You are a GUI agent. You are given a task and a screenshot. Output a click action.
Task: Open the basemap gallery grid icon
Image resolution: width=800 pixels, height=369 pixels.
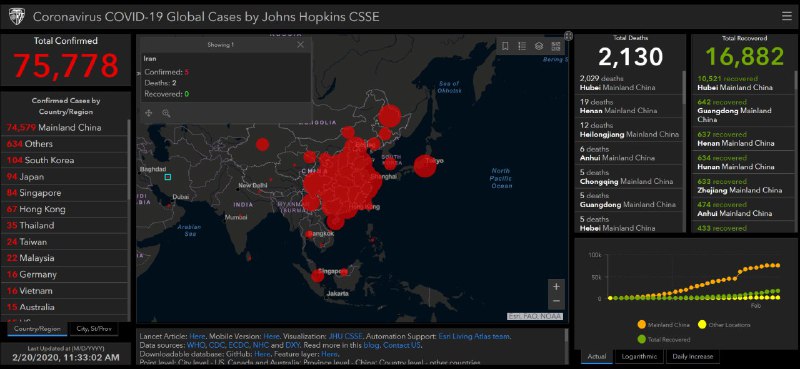coord(556,46)
